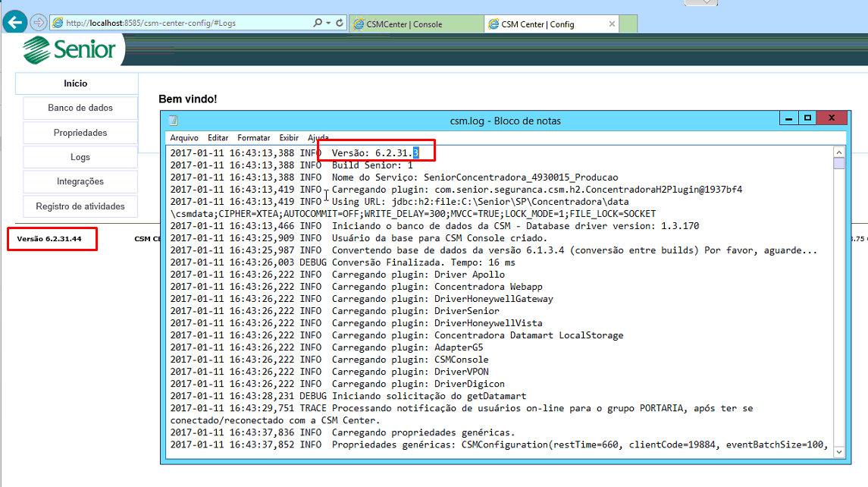Click 'Carregando plugin: DriverDigicon' line

(418, 384)
